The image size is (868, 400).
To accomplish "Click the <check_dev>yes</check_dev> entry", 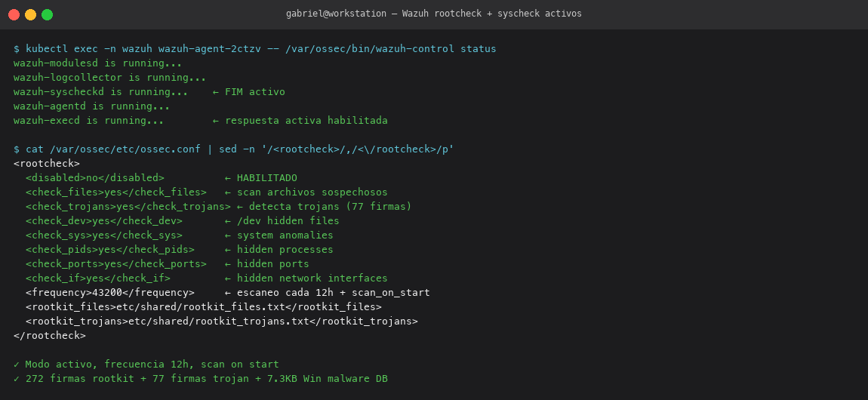I will click(104, 221).
